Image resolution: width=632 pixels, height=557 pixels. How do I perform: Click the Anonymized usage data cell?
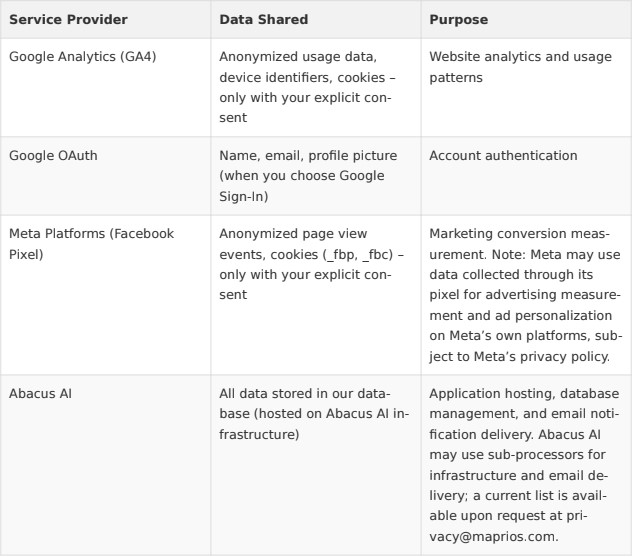click(316, 87)
